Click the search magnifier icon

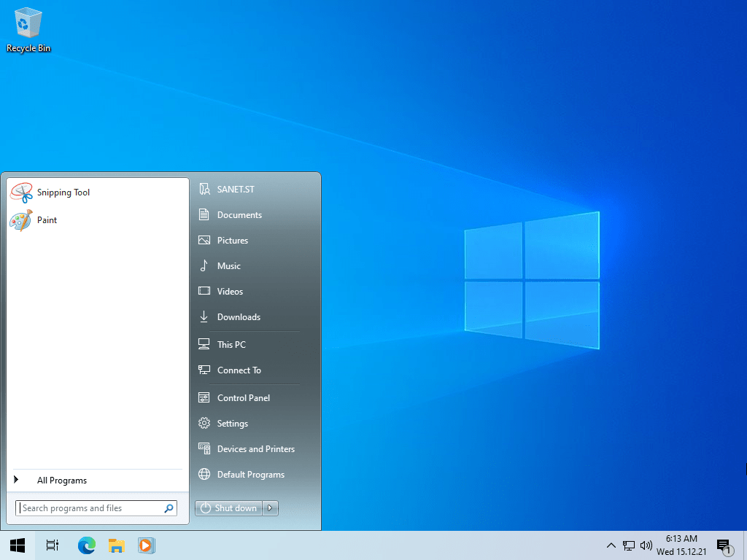pyautogui.click(x=169, y=508)
